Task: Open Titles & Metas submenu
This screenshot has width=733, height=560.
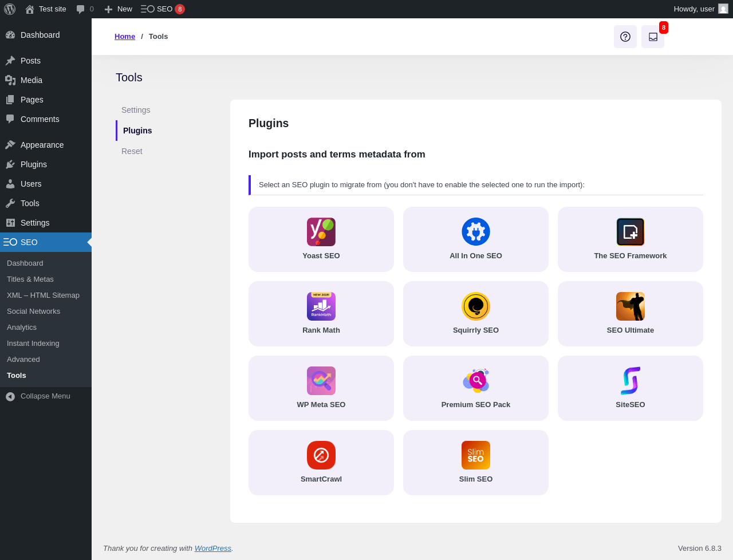Action: click(30, 279)
